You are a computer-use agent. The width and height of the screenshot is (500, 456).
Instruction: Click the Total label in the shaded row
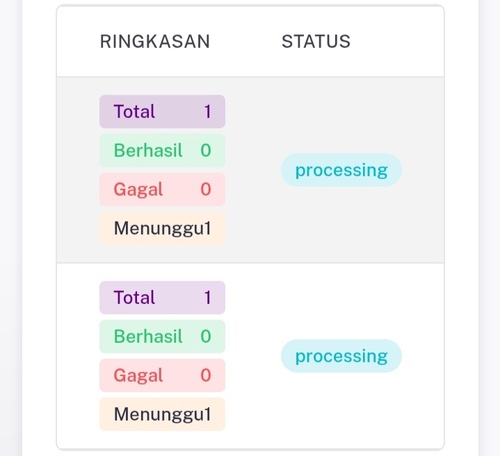point(134,111)
